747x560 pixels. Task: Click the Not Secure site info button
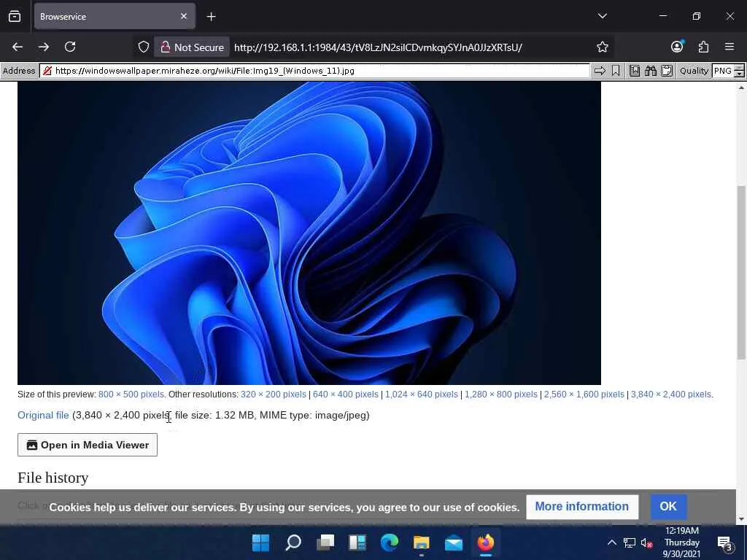tap(192, 47)
